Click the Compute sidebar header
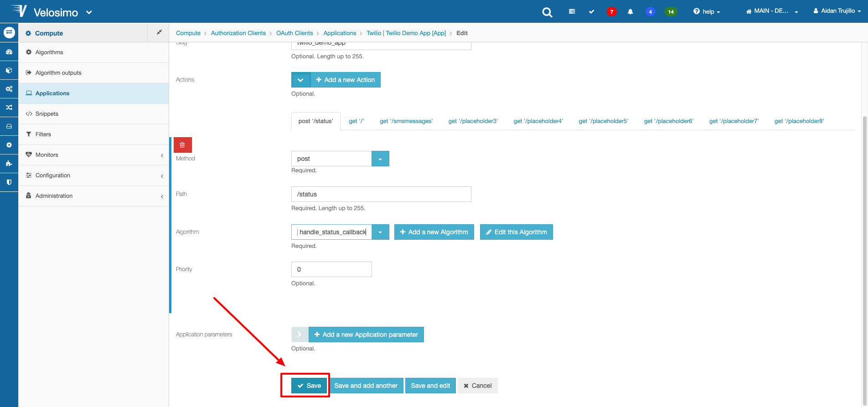868x407 pixels. click(83, 33)
